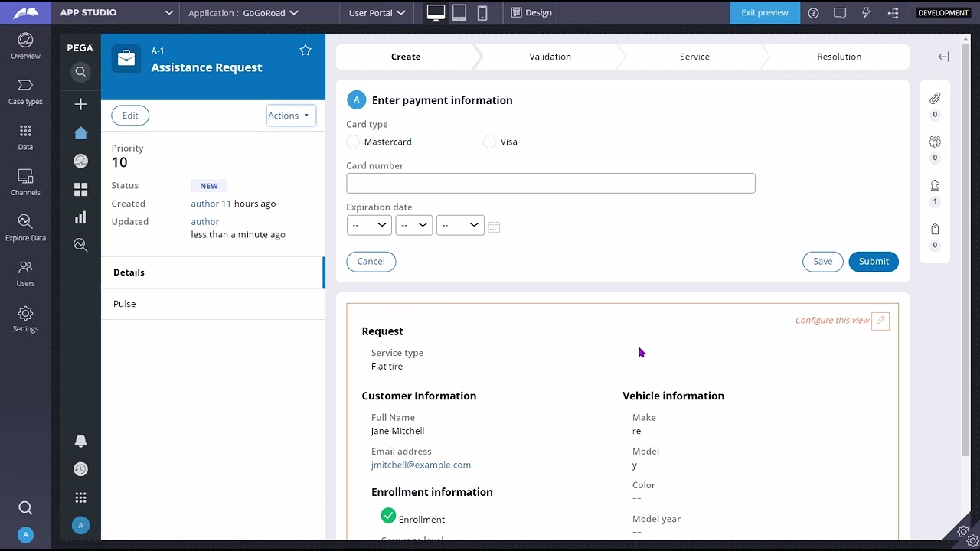Viewport: 980px width, 551px height.
Task: Select the tablet preview device icon
Action: 459,12
